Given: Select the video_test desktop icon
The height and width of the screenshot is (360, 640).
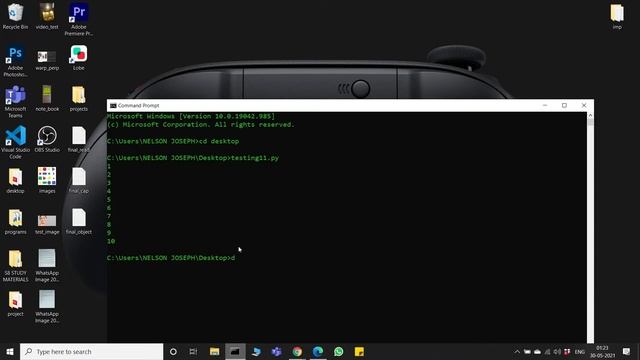Looking at the screenshot, I should 47,16.
